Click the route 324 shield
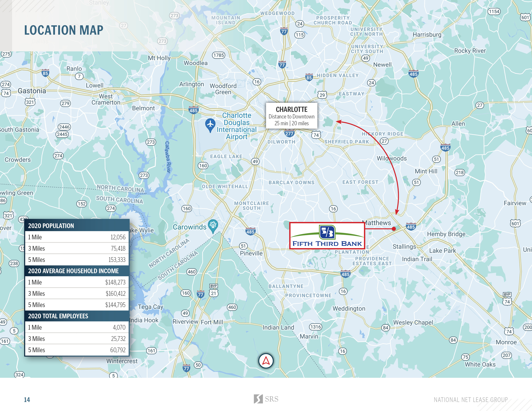The height and width of the screenshot is (411, 532). coord(19,375)
